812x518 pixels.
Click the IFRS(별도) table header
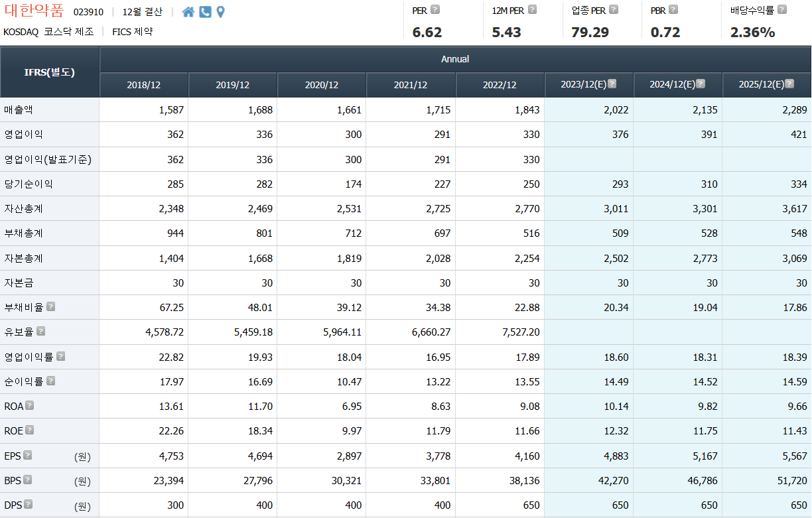[50, 72]
